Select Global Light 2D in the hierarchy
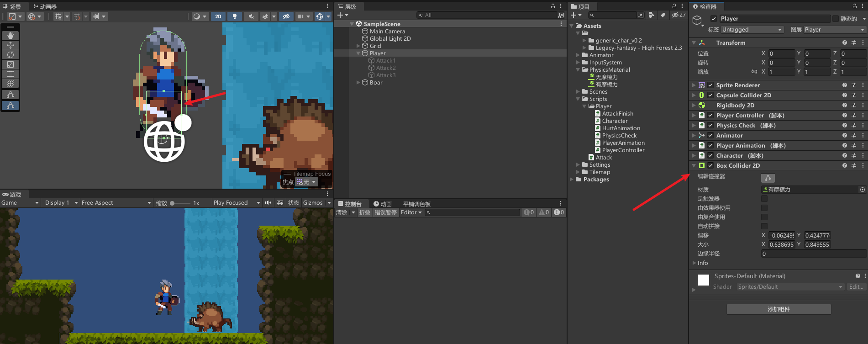This screenshot has width=868, height=344. [390, 39]
